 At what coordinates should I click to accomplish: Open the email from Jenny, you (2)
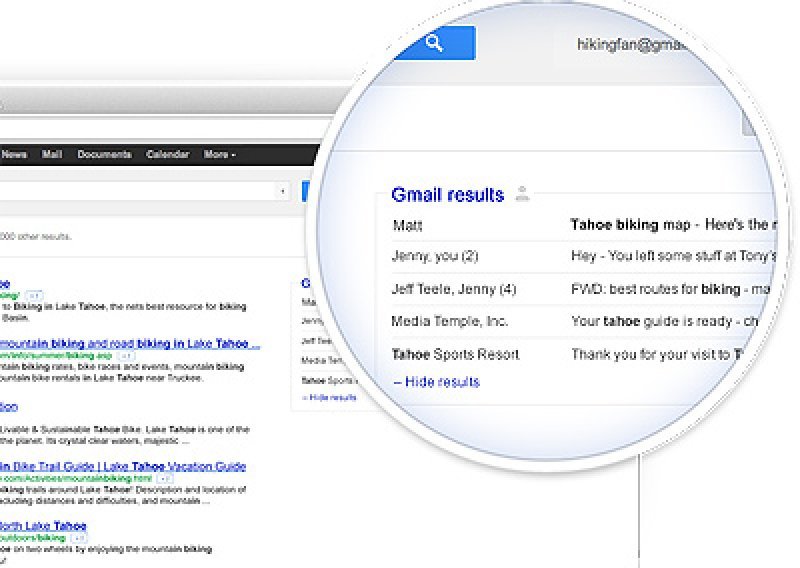point(582,256)
